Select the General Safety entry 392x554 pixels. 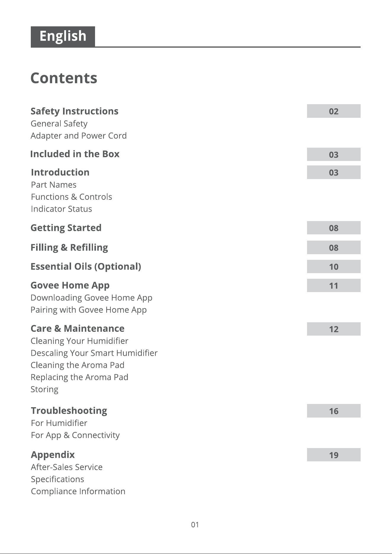tap(59, 124)
